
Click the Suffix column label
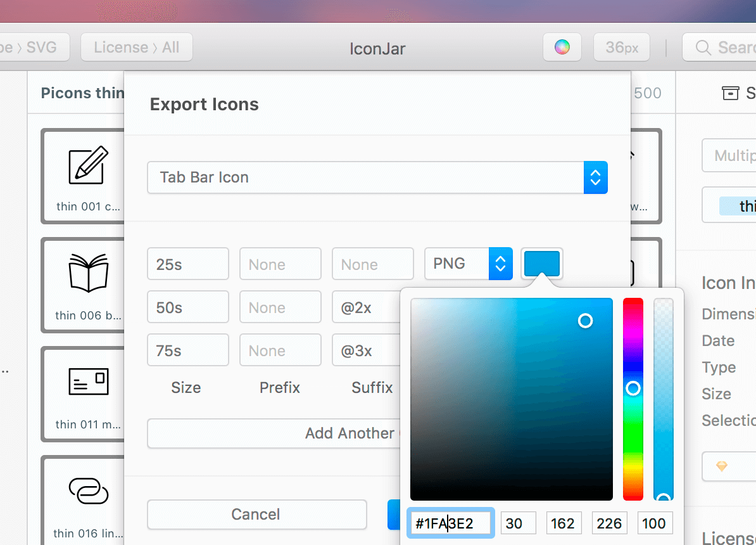(x=372, y=387)
